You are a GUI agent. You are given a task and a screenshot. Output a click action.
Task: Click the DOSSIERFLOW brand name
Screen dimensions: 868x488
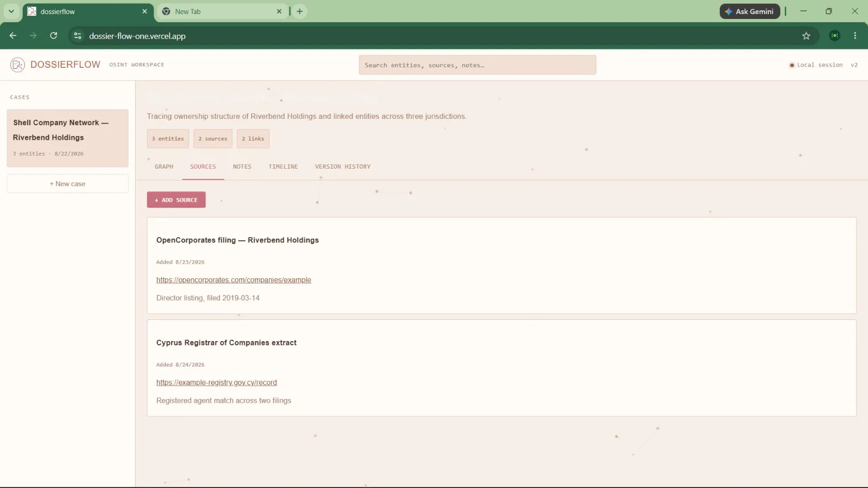tap(65, 65)
